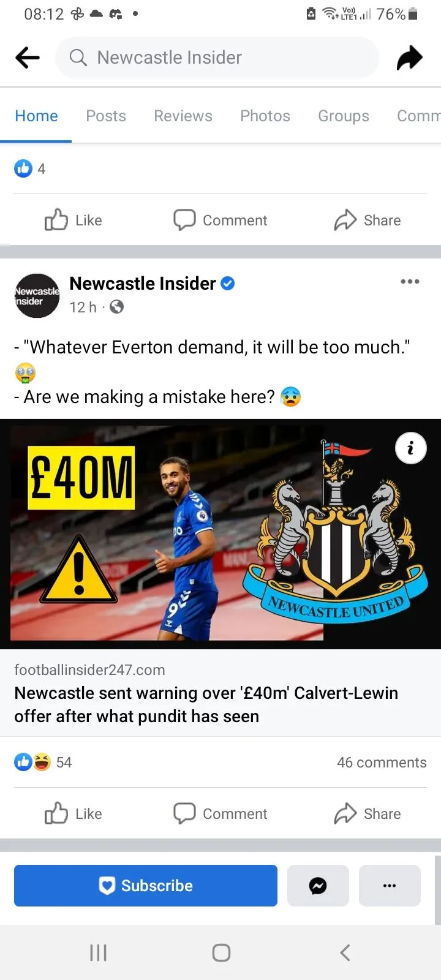Screen dimensions: 441x980
Task: Open the Photos tab
Action: [265, 116]
